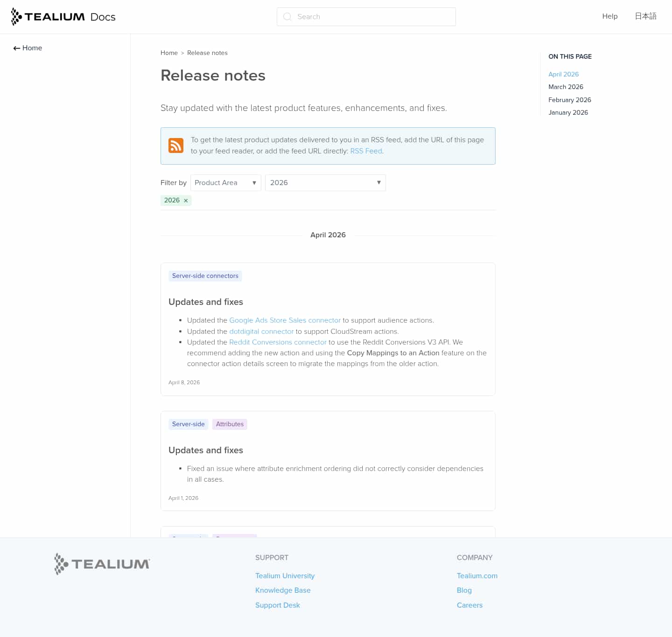Expand the Product Area dropdown arrow
The width and height of the screenshot is (672, 637).
[254, 183]
